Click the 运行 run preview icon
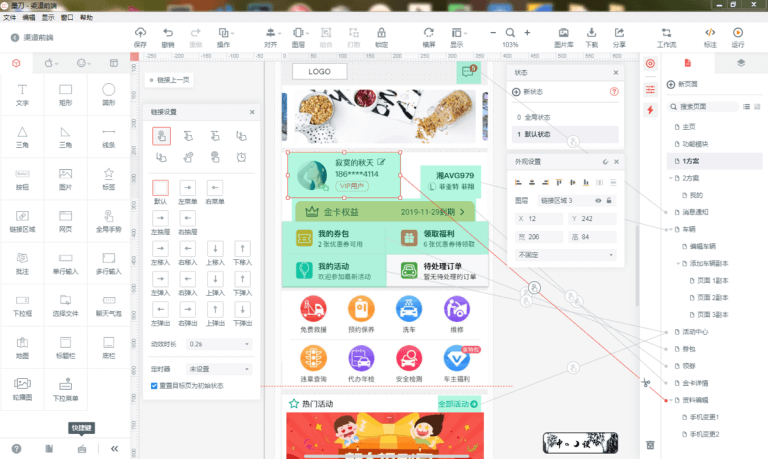The height and width of the screenshot is (459, 768). 738,33
